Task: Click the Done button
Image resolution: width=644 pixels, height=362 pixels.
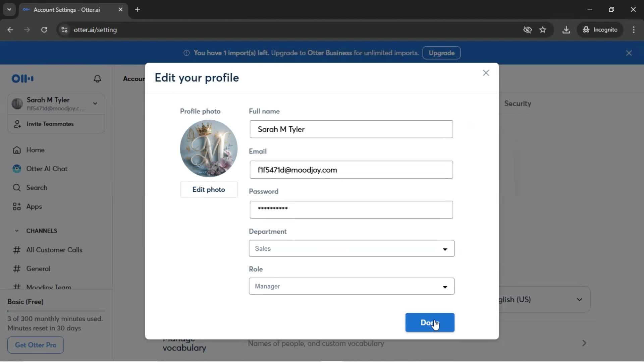Action: coord(430,322)
